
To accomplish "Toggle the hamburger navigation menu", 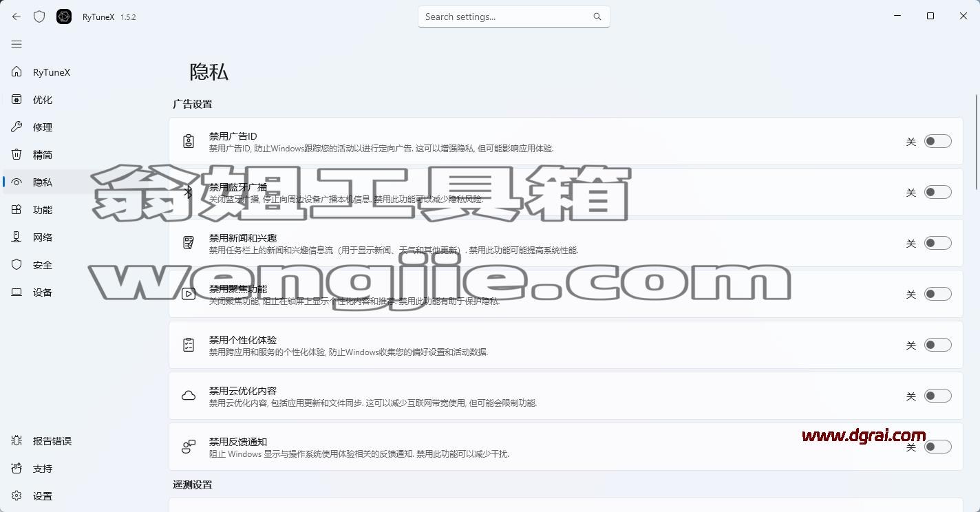I will tap(17, 44).
